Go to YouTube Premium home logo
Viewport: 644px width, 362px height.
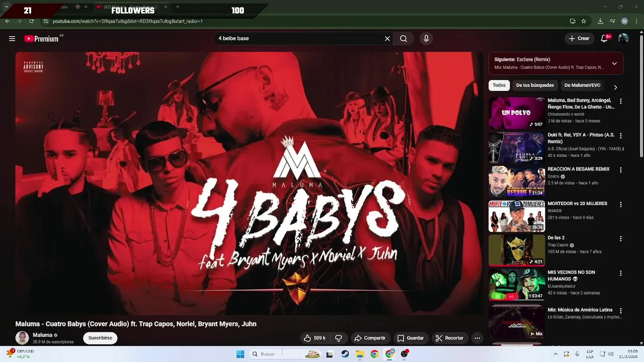click(41, 39)
